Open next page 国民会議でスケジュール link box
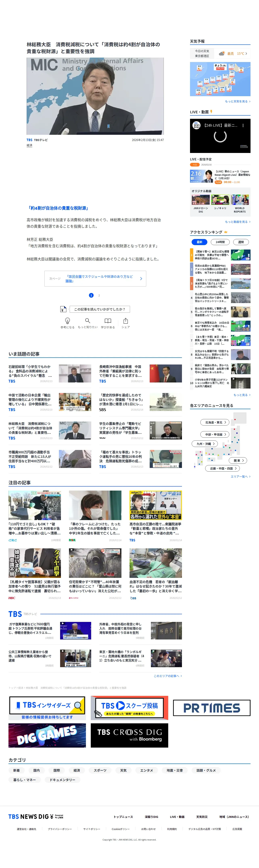This screenshot has height=868, width=259. (95, 279)
